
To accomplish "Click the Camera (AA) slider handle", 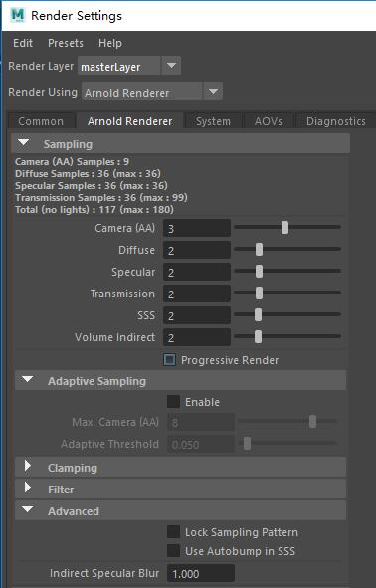I will pos(284,227).
